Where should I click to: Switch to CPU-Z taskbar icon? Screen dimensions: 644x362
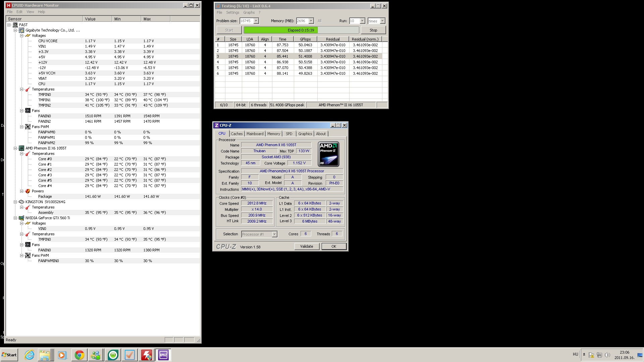tap(163, 355)
